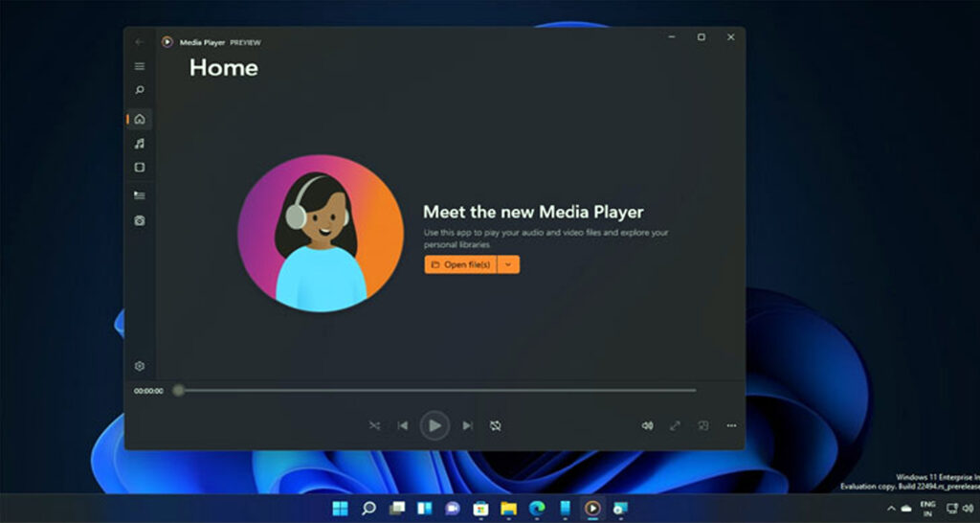Show hidden system tray icons
The image size is (980, 523).
pos(891,509)
